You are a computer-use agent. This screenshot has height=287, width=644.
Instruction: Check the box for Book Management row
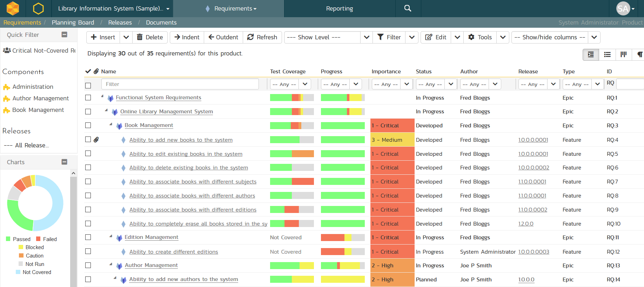pos(88,125)
